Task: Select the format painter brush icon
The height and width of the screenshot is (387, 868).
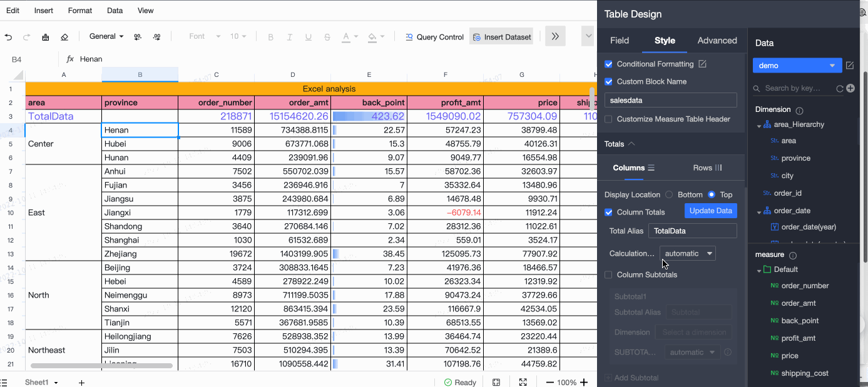Action: point(46,37)
